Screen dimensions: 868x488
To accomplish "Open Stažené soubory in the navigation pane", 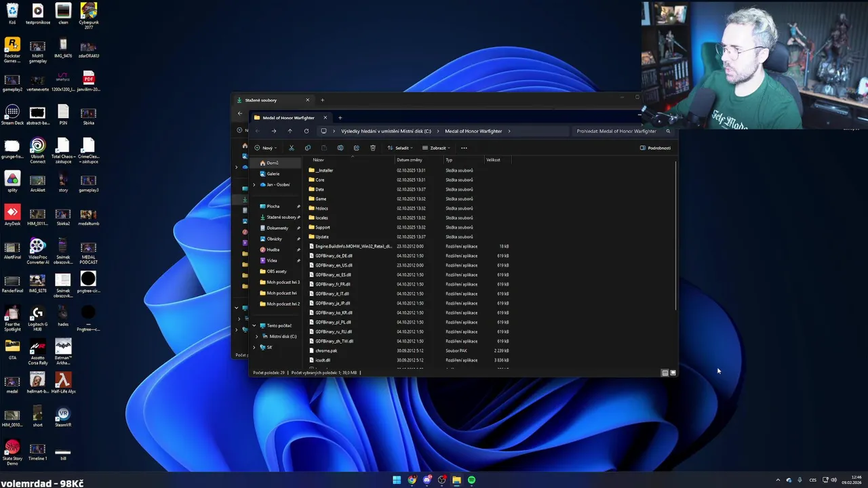I will [x=281, y=217].
